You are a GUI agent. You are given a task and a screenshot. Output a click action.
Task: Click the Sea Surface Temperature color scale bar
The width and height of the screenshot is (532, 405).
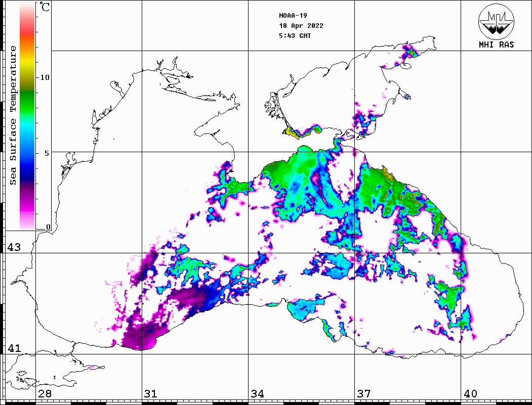pyautogui.click(x=27, y=116)
